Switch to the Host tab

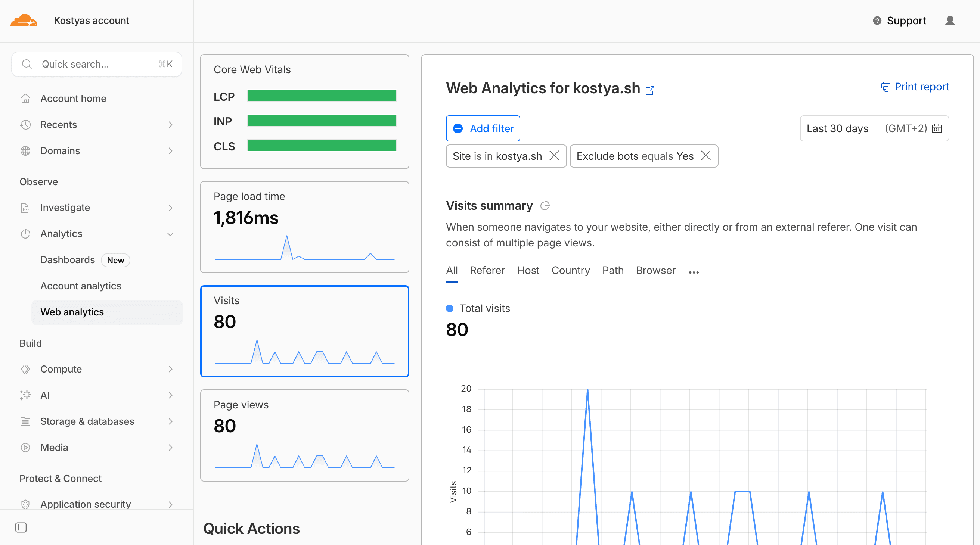click(528, 270)
